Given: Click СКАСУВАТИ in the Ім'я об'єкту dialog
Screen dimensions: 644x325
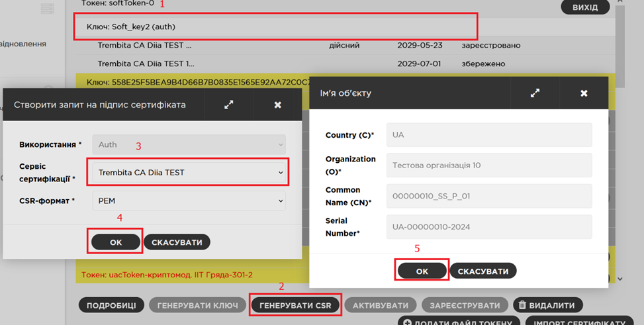Looking at the screenshot, I should tap(483, 271).
